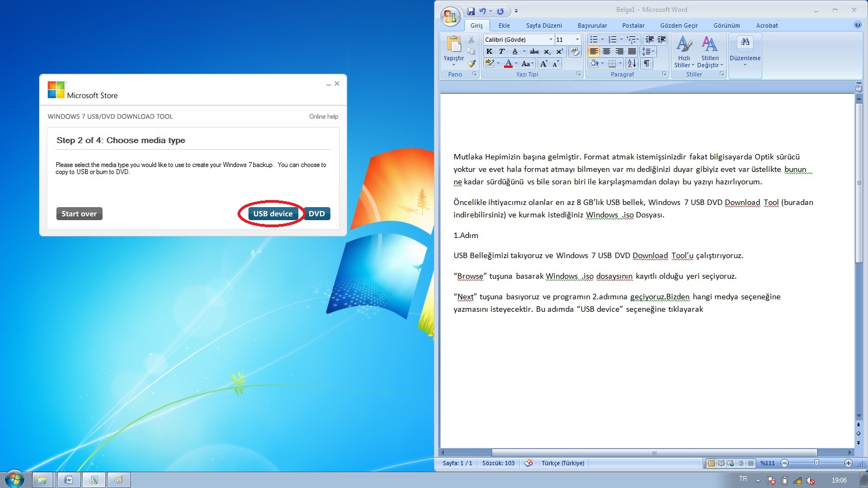The image size is (868, 488).
Task: Open the Calibri (Gövde) font name dropdown
Action: pyautogui.click(x=551, y=40)
